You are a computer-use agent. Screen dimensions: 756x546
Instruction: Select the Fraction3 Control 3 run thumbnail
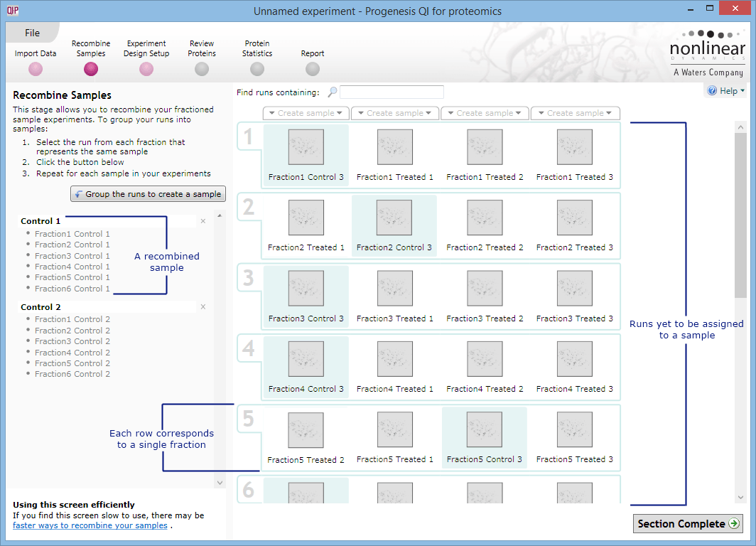[x=306, y=289]
